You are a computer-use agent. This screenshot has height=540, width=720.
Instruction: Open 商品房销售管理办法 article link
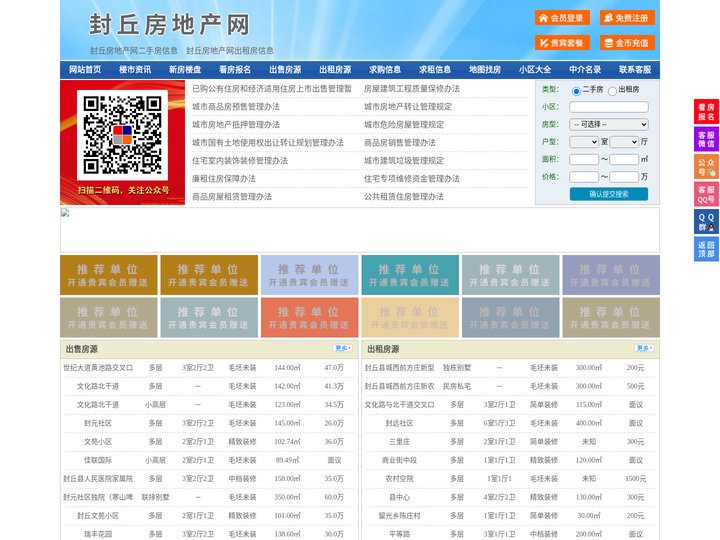[400, 143]
